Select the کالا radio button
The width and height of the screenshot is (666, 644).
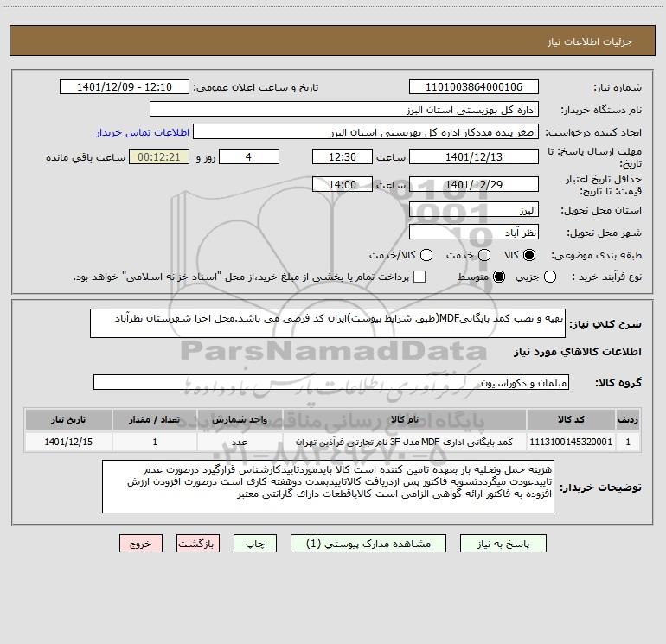click(x=529, y=255)
